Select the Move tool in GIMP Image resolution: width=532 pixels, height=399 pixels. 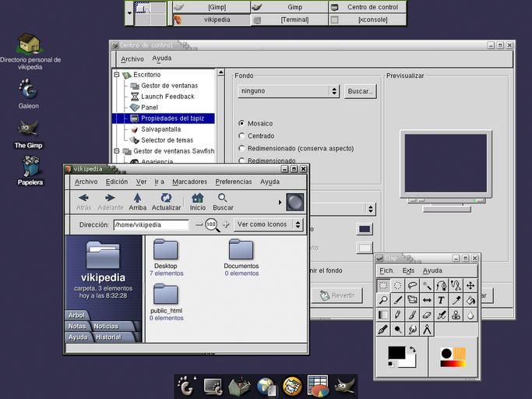[470, 285]
